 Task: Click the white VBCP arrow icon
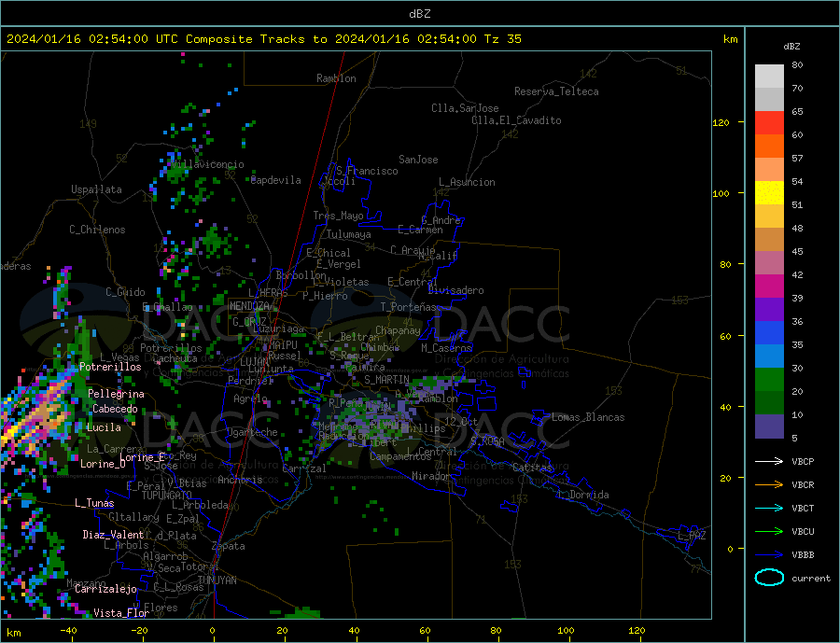click(769, 461)
